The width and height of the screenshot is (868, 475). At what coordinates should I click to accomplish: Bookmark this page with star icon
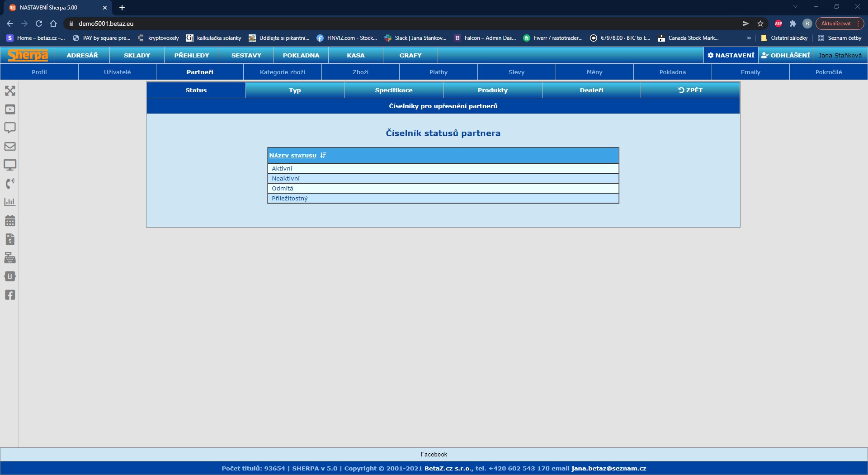(760, 24)
